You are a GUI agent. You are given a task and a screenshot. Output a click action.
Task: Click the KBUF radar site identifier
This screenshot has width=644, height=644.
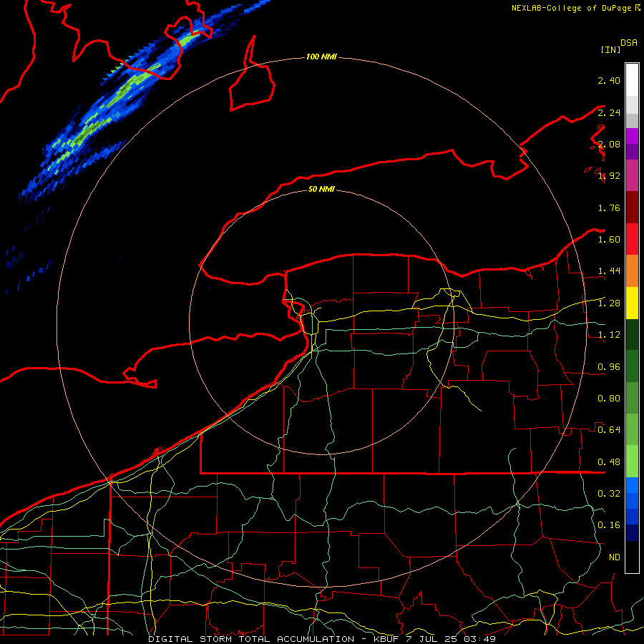(x=386, y=639)
